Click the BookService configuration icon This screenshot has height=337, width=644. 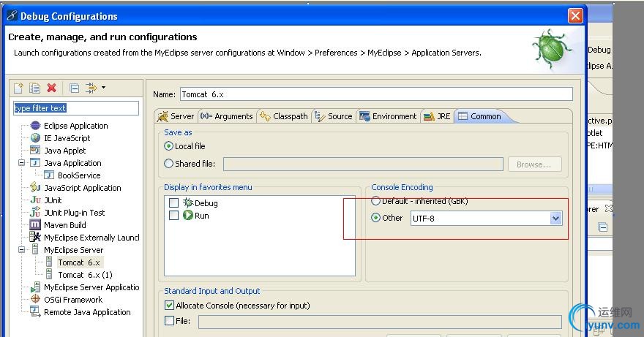[49, 175]
